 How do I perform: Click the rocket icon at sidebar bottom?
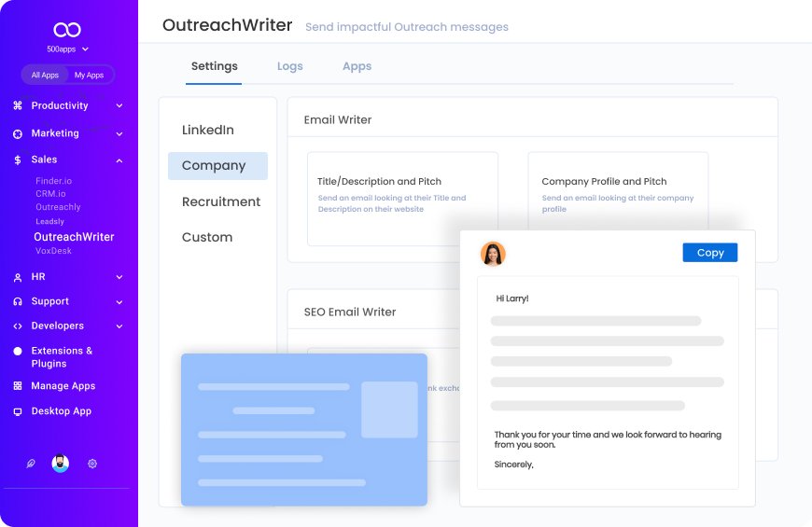click(31, 464)
